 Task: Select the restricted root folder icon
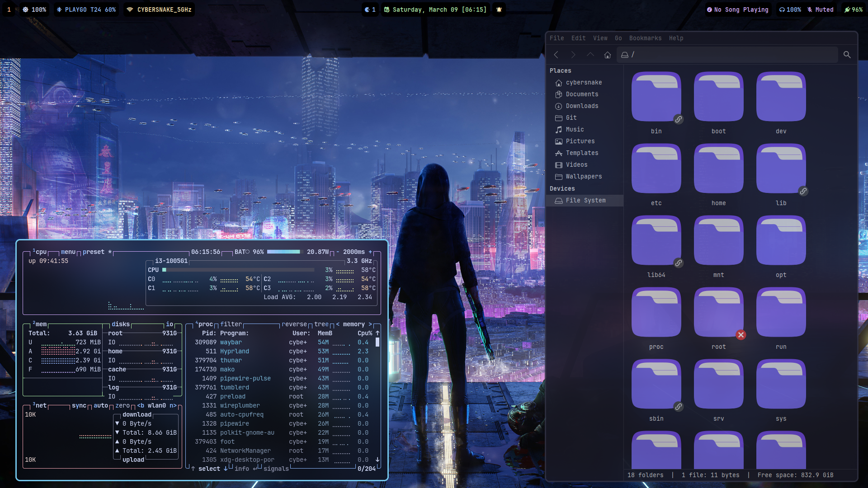[x=719, y=313]
